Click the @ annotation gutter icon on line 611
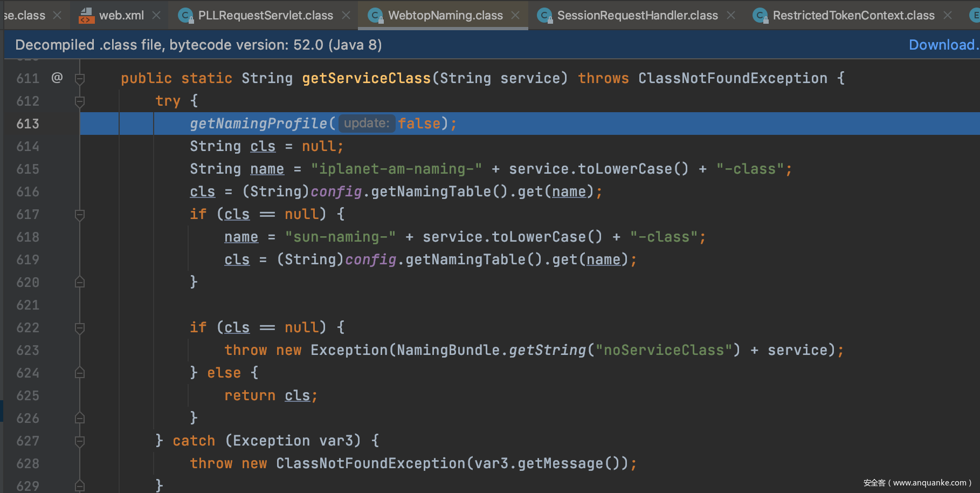The width and height of the screenshot is (980, 493). 57,78
